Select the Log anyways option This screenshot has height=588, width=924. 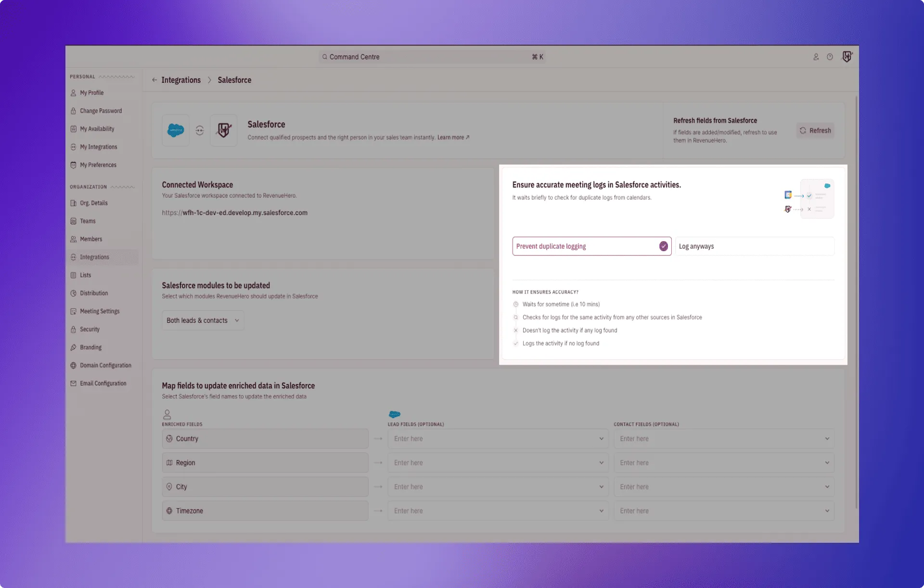point(755,246)
